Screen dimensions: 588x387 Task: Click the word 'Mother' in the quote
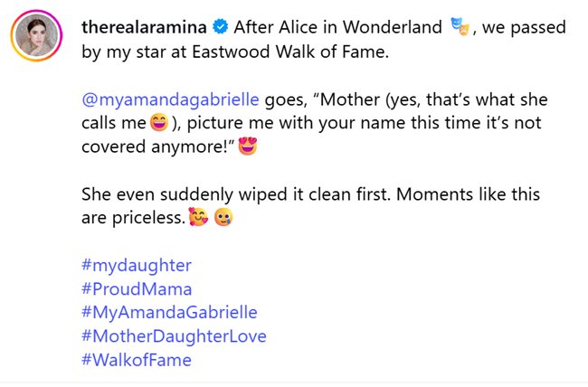point(349,99)
